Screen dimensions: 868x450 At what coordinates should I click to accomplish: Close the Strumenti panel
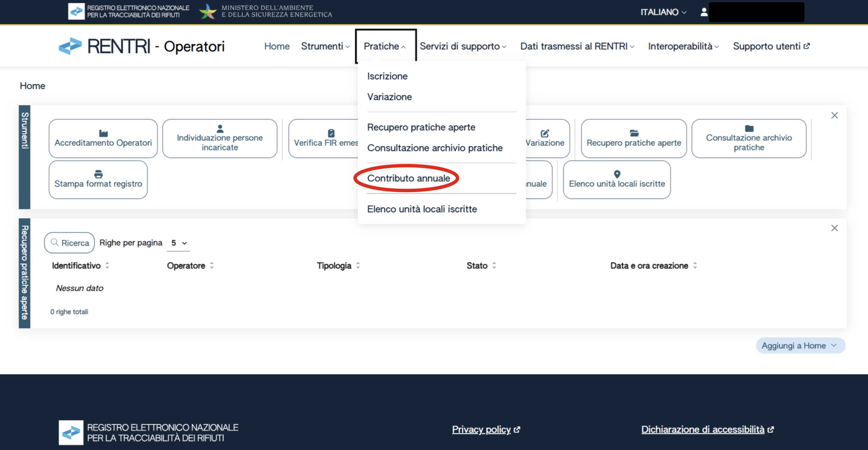point(834,116)
